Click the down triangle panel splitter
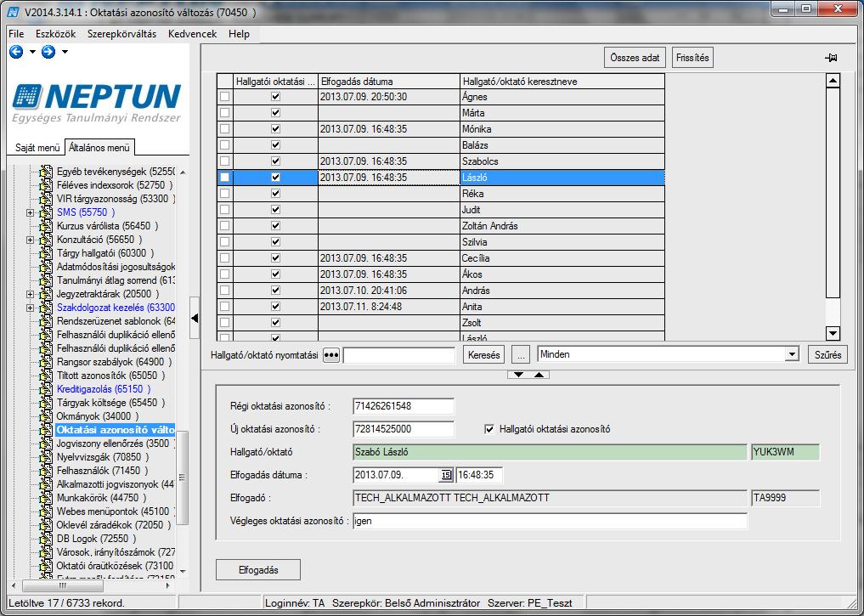The image size is (864, 616). click(518, 375)
